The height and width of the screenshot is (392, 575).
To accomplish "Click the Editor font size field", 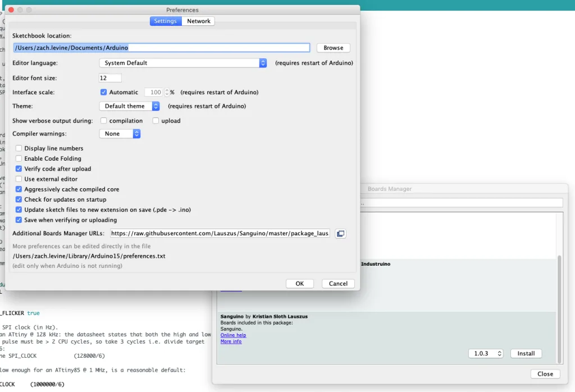I will [x=110, y=78].
